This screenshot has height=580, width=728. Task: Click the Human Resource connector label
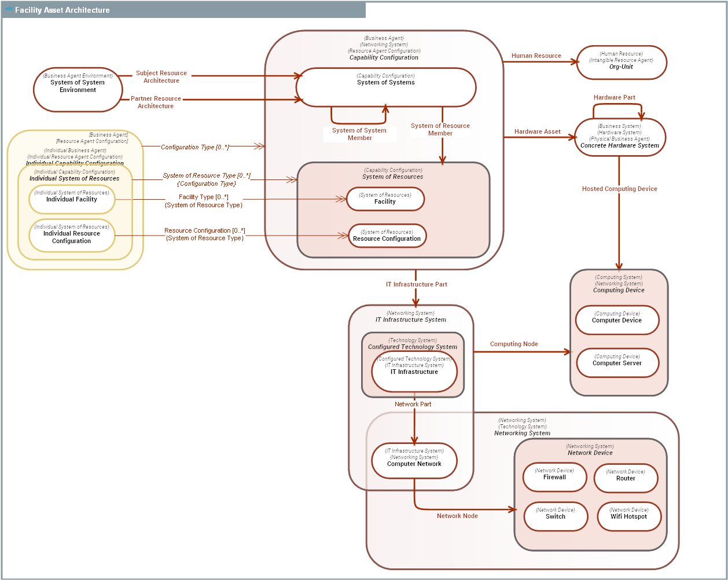pyautogui.click(x=535, y=56)
